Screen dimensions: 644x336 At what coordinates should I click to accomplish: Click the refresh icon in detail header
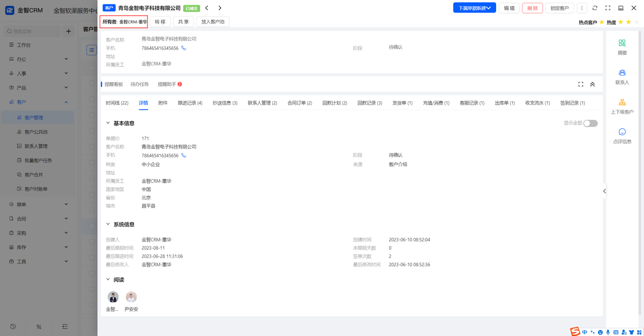(595, 8)
